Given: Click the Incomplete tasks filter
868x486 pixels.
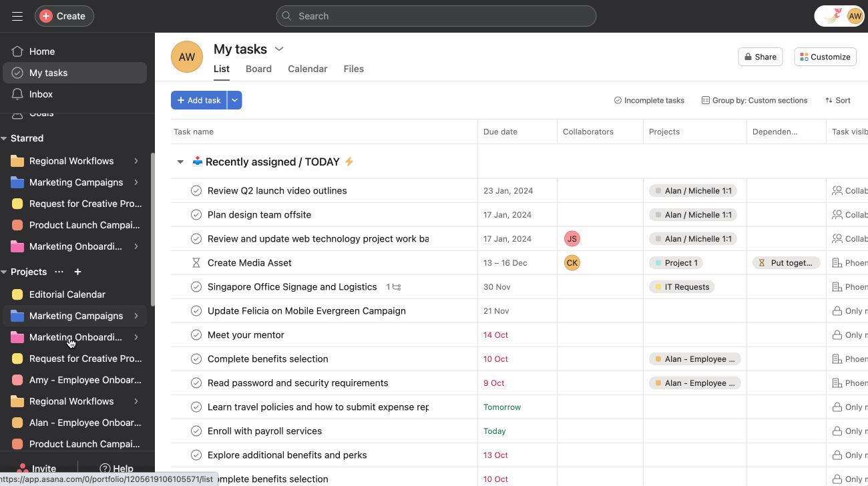Looking at the screenshot, I should click(649, 100).
